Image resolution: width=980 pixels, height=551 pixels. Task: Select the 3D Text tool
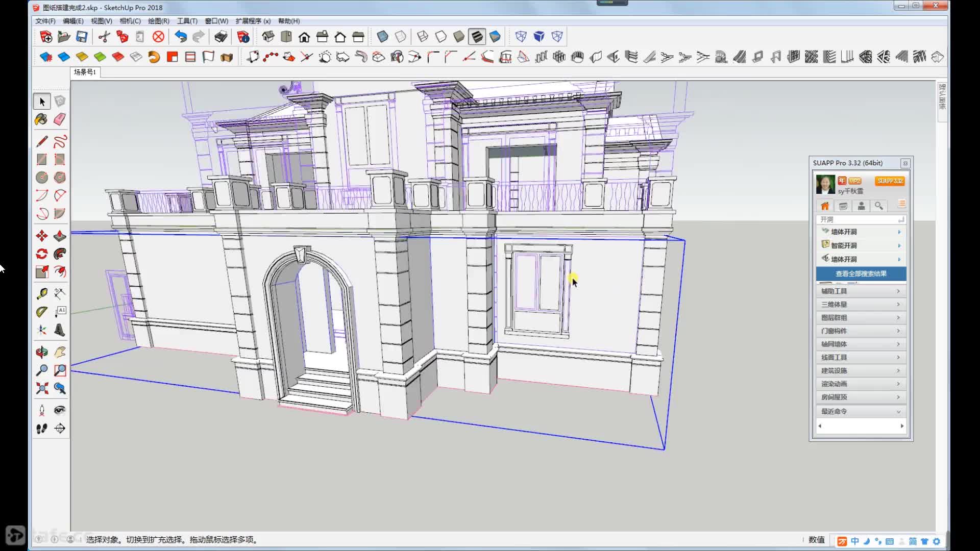point(60,330)
